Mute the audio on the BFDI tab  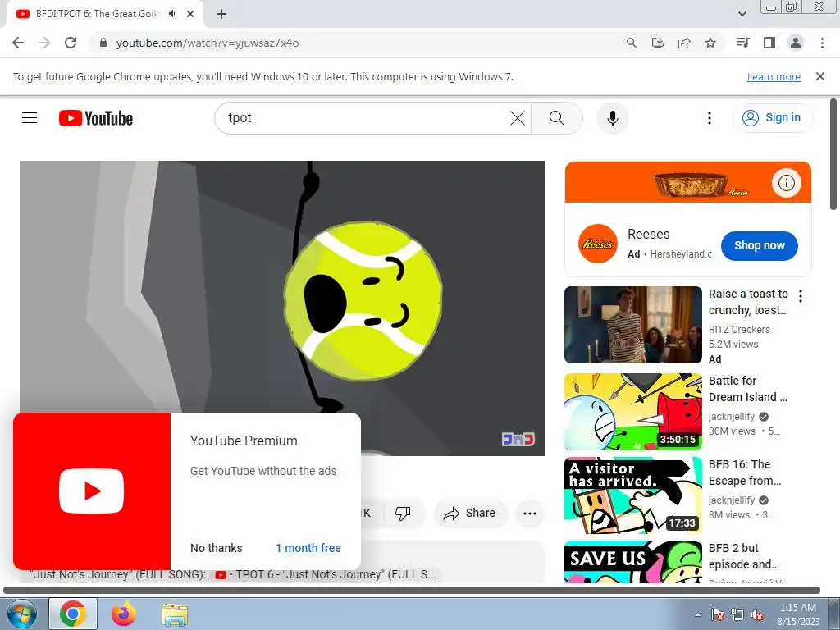[x=172, y=14]
